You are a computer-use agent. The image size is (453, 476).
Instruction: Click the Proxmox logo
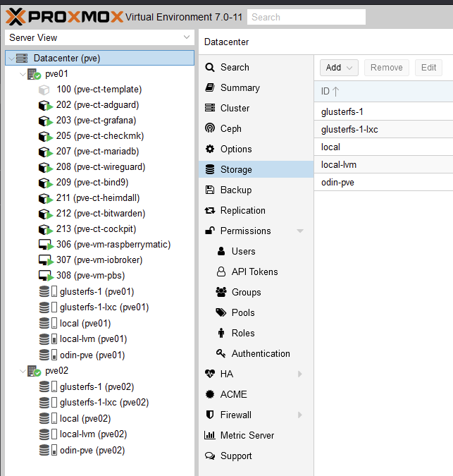tap(64, 17)
